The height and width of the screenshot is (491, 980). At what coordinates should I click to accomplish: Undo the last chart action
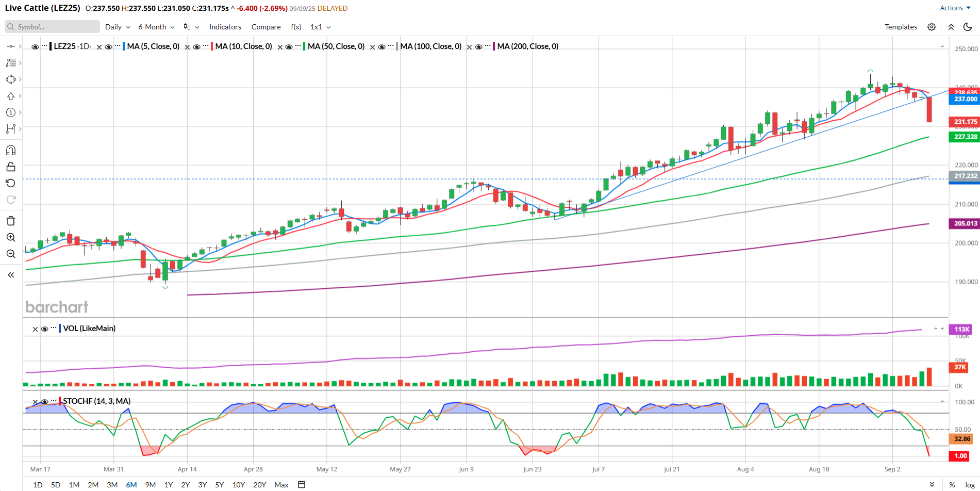pyautogui.click(x=11, y=183)
